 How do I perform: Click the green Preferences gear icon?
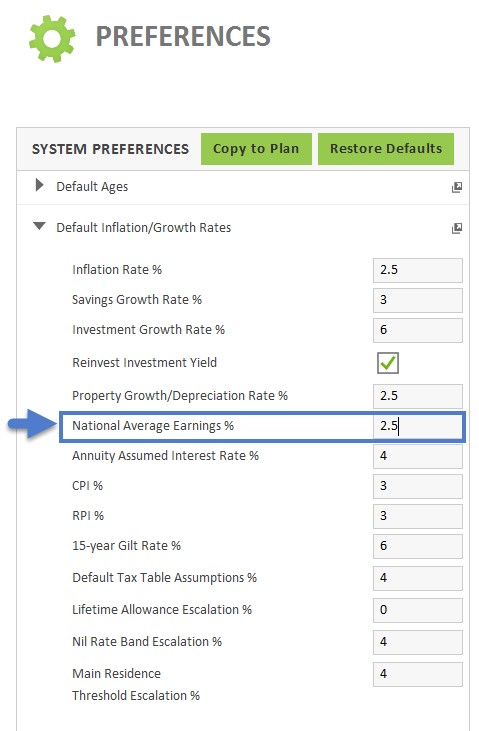52,39
